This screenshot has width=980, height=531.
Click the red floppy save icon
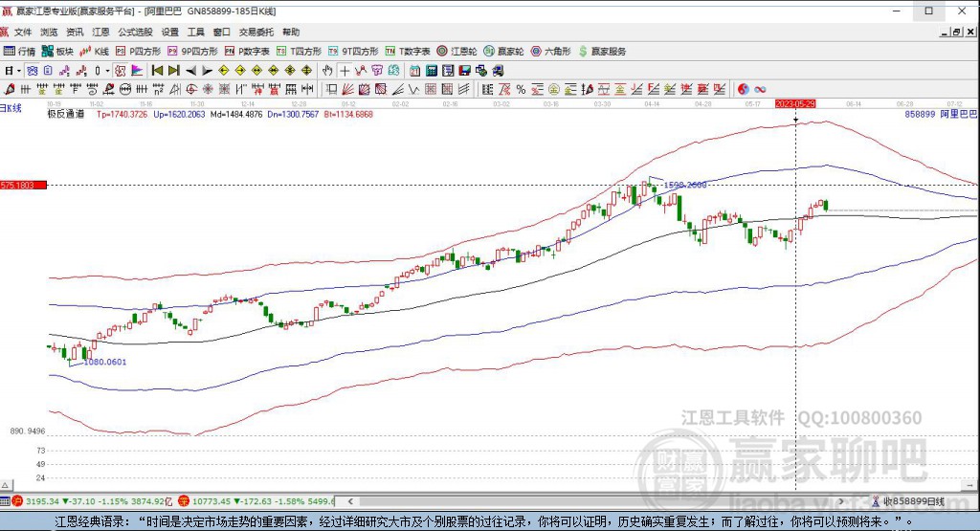tap(464, 71)
